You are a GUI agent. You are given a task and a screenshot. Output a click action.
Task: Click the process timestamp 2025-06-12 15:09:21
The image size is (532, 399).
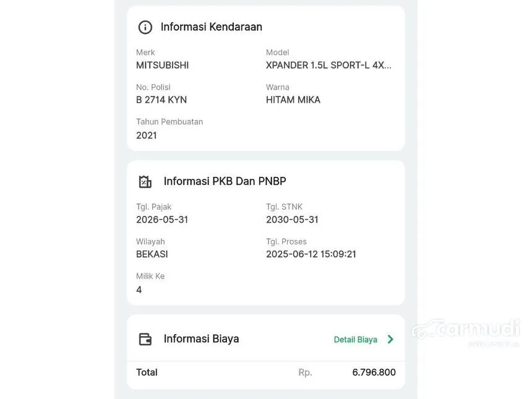pos(311,254)
